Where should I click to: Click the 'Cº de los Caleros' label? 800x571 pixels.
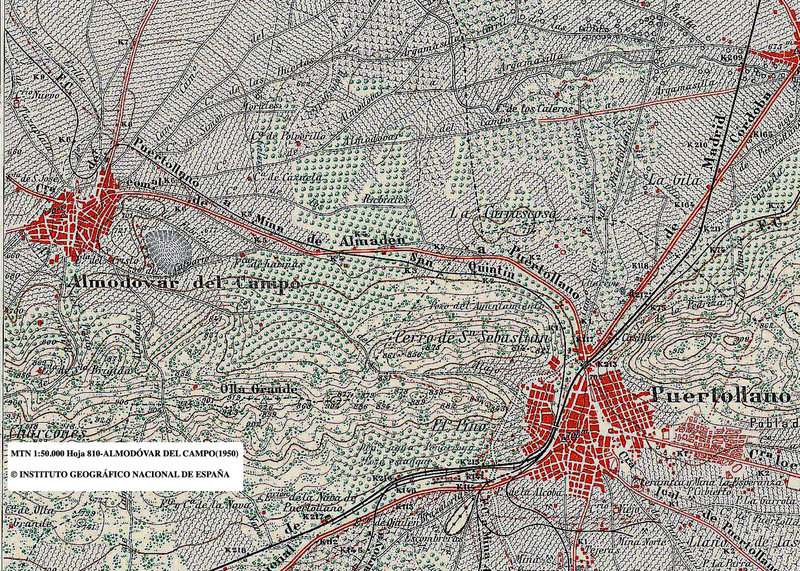(x=535, y=109)
